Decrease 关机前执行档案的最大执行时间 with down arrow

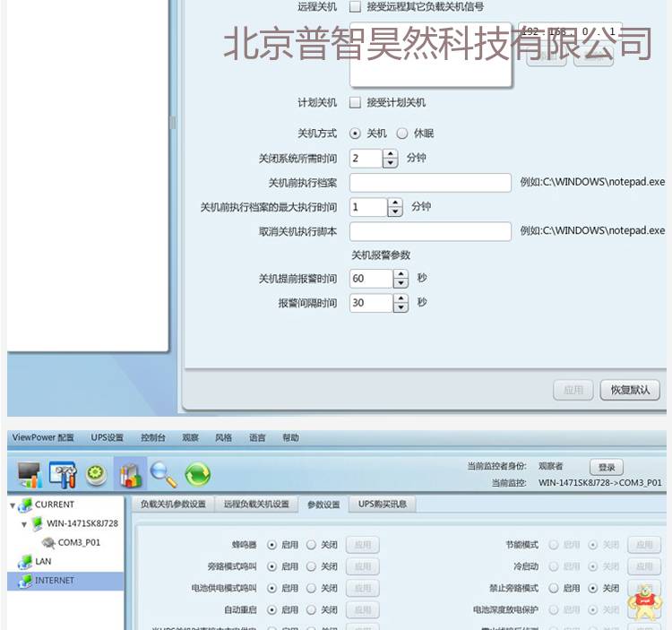[395, 211]
